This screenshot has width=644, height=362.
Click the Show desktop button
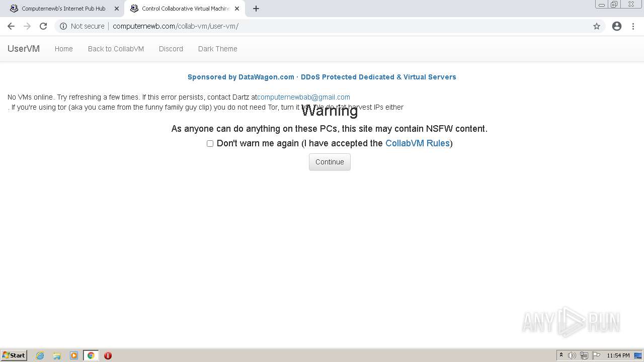tap(638, 355)
